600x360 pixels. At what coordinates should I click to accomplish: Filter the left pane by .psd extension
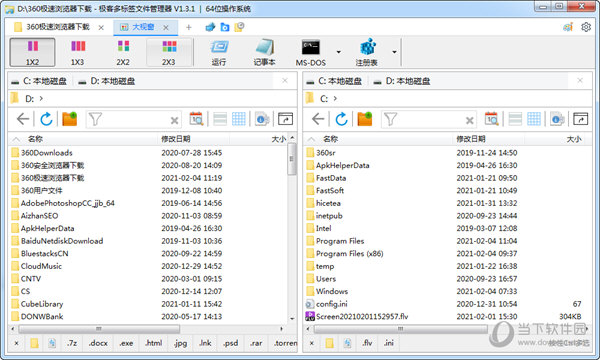231,343
